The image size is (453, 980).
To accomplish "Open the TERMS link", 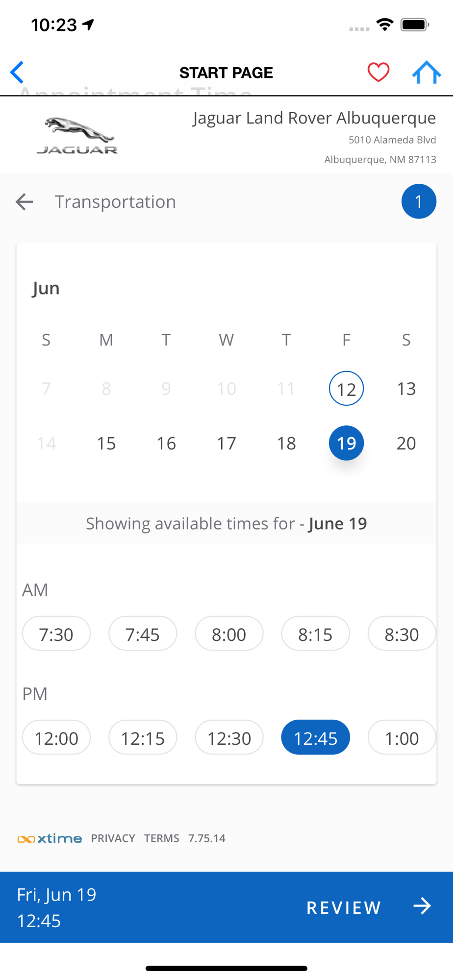I will pyautogui.click(x=162, y=838).
